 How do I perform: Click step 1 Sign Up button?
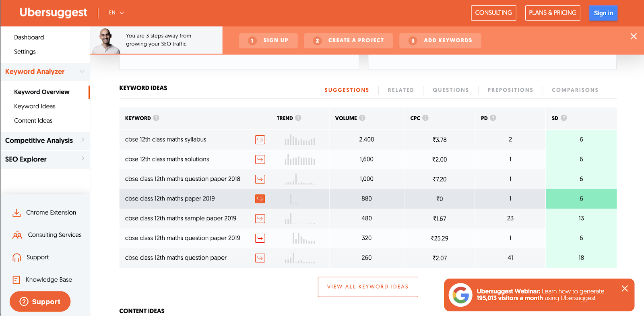[x=268, y=41]
